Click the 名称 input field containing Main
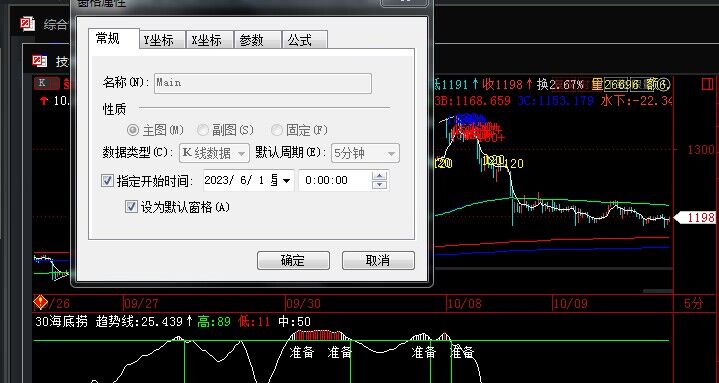 point(263,83)
